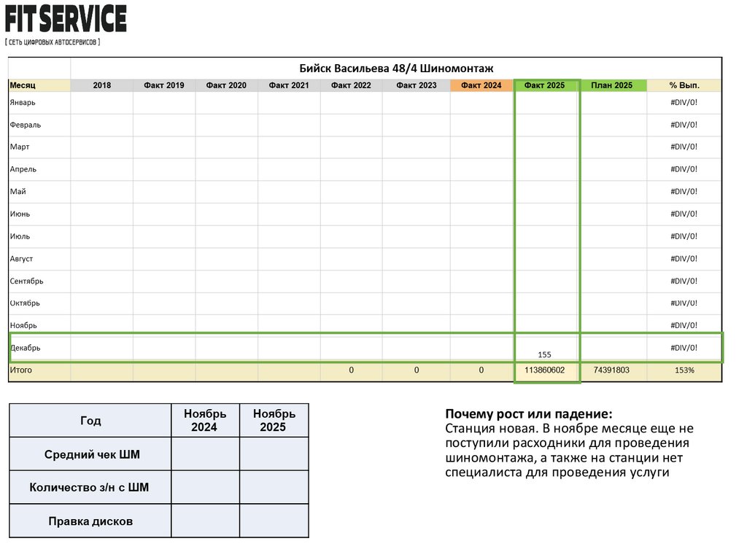Click the Январь #DIV/0! error cell
The image size is (747, 560).
click(684, 102)
